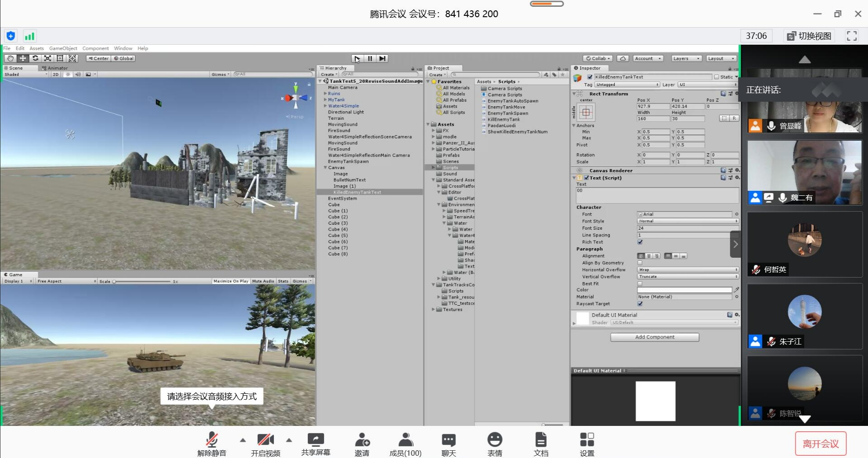Click center horizontal alignment icon
The height and width of the screenshot is (458, 868).
649,256
